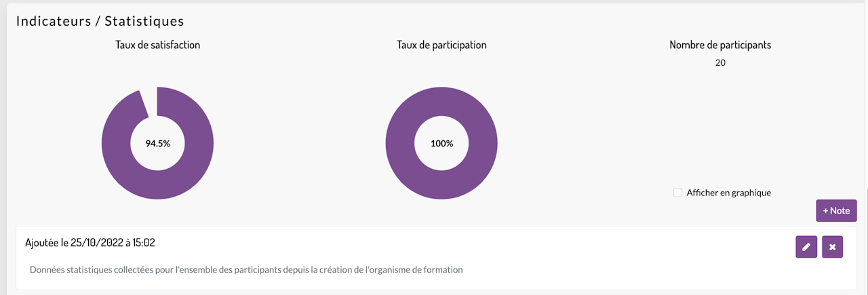Click the 'Nombre de participants' label
Viewport: 868px width, 295px height.
coord(720,45)
